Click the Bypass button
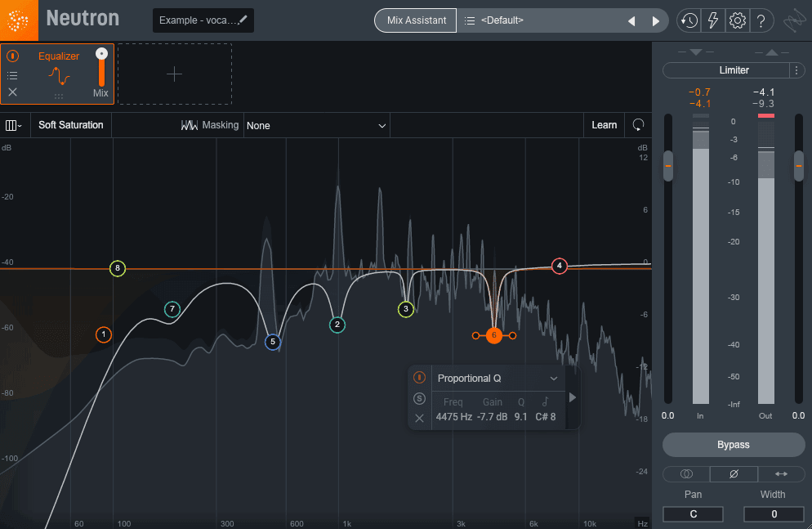 click(x=734, y=445)
